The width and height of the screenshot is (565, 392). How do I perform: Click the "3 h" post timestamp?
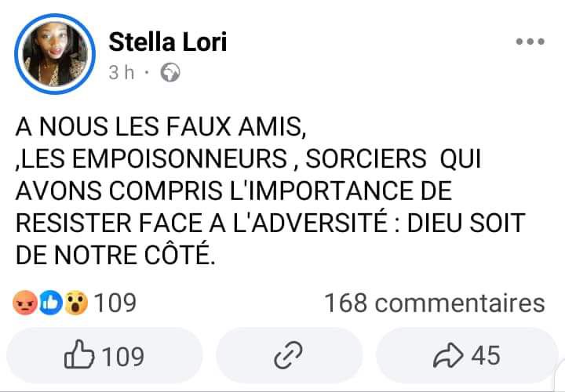(122, 73)
